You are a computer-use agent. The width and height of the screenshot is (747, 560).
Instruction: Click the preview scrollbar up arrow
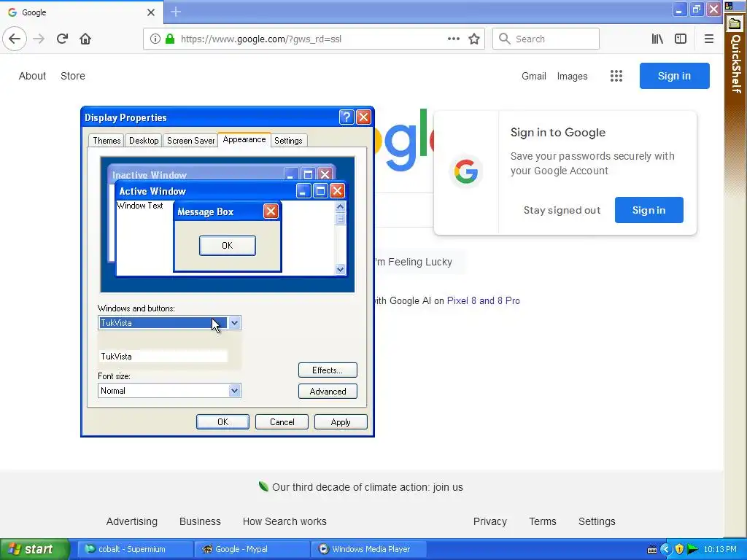click(x=340, y=206)
